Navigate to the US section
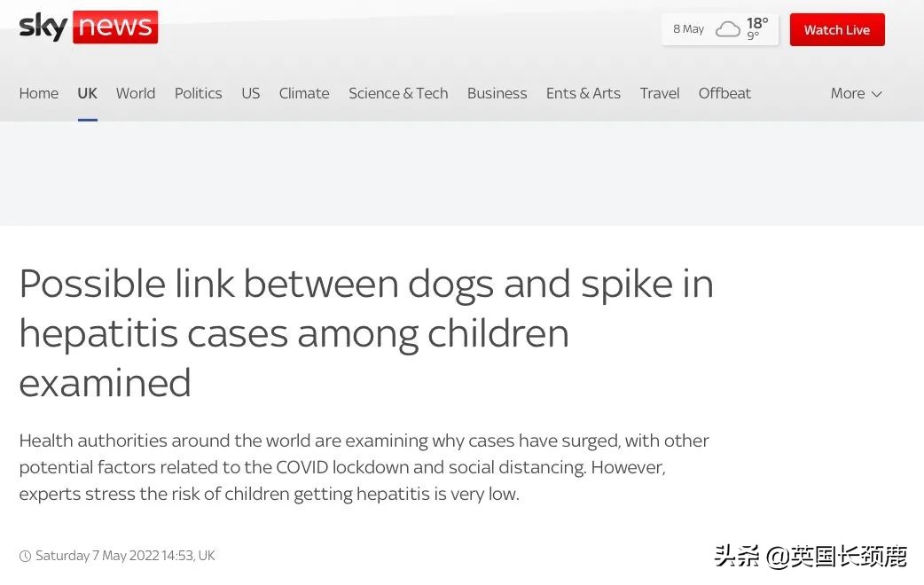This screenshot has width=924, height=585. [251, 93]
